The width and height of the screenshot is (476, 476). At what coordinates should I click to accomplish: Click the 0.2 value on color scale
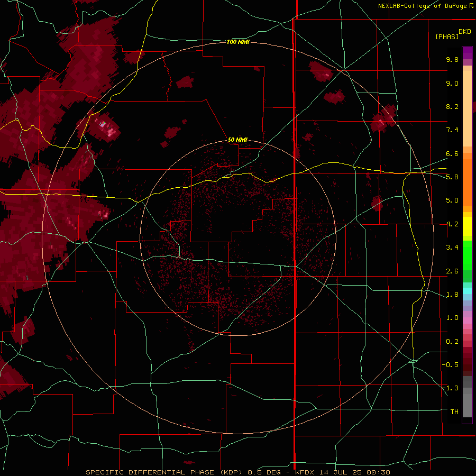point(452,342)
